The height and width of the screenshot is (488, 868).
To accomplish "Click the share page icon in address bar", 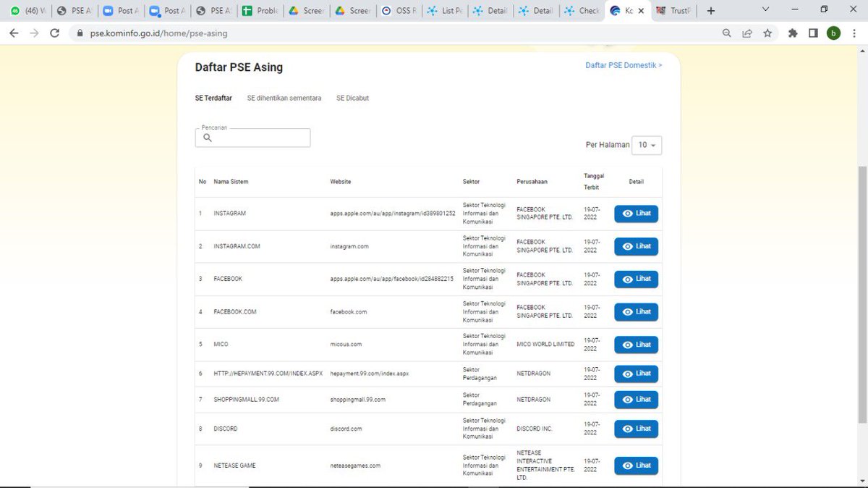I will pos(747,33).
